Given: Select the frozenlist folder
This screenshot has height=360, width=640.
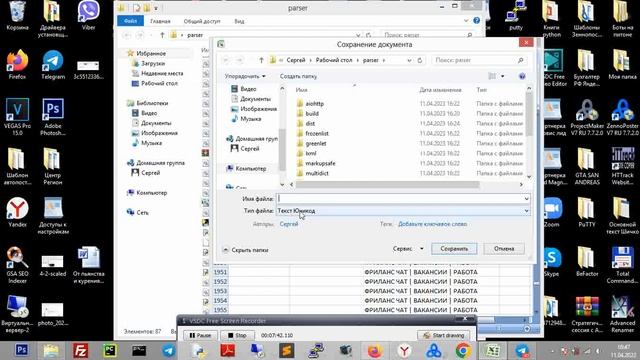Looking at the screenshot, I should coord(317,133).
